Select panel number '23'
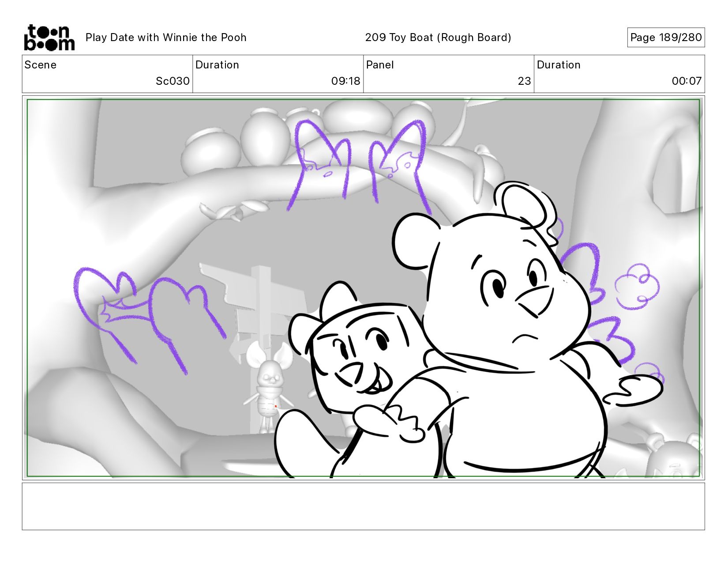728x563 pixels. tap(525, 81)
